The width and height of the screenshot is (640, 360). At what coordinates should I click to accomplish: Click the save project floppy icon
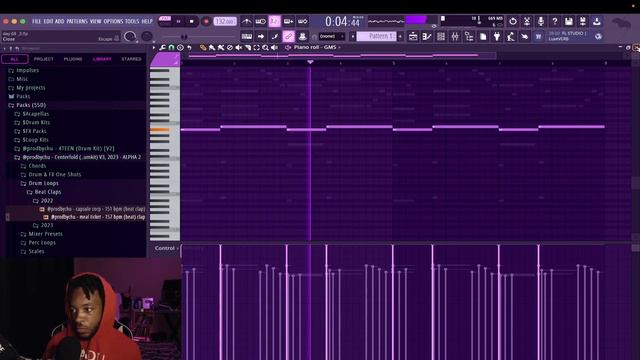[x=569, y=21]
